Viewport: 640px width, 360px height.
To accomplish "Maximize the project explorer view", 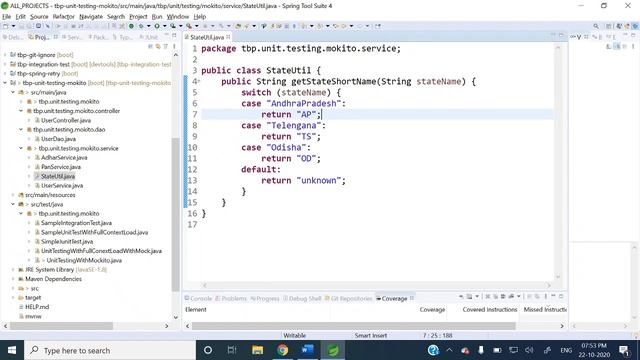I will point(174,36).
